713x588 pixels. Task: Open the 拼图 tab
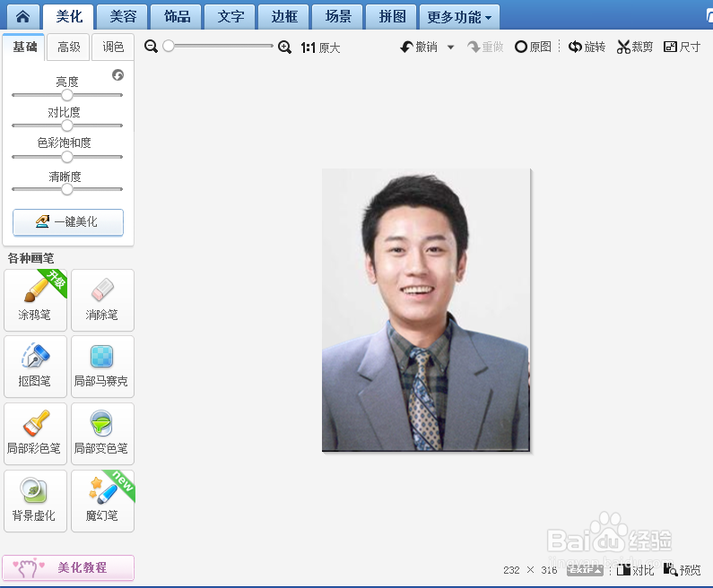(392, 17)
